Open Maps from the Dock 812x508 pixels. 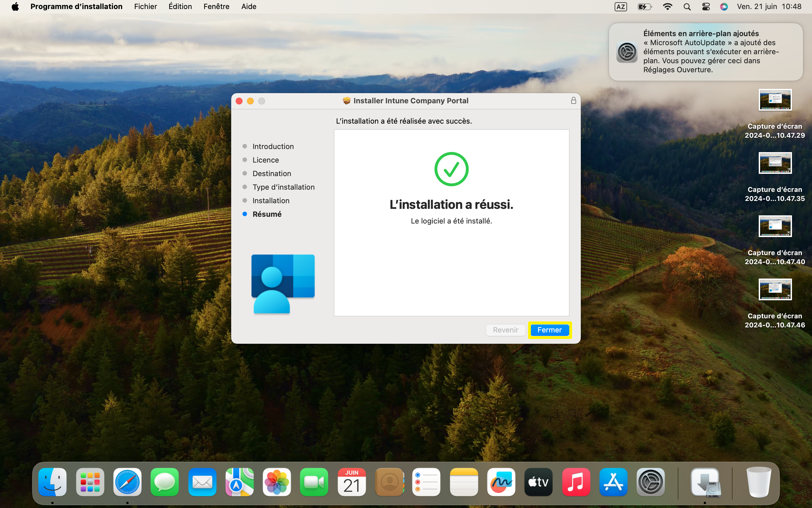(239, 482)
